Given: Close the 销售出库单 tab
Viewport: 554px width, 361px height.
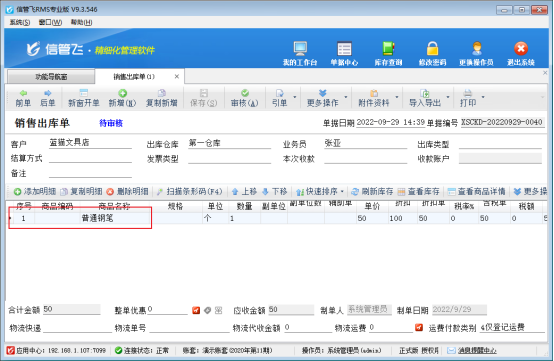Looking at the screenshot, I should (x=177, y=76).
